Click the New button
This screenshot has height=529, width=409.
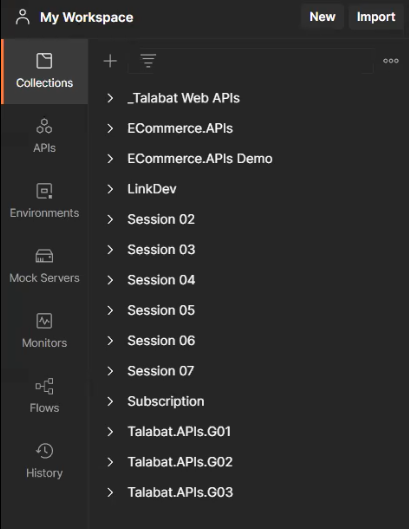[322, 17]
